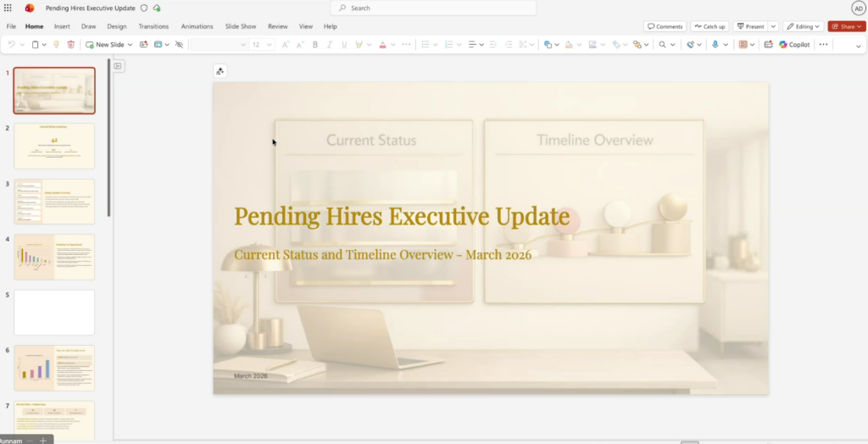Viewport: 868px width, 444px height.
Task: Click the Comments button
Action: 665,26
